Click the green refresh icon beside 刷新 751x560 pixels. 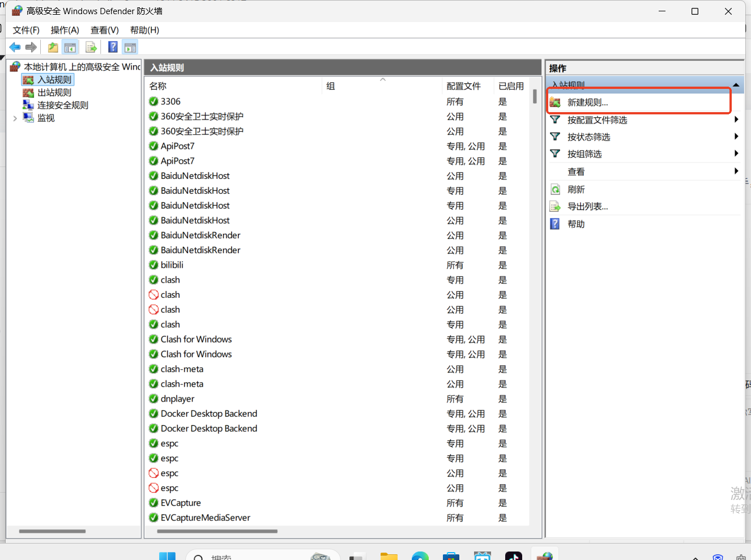coord(556,190)
